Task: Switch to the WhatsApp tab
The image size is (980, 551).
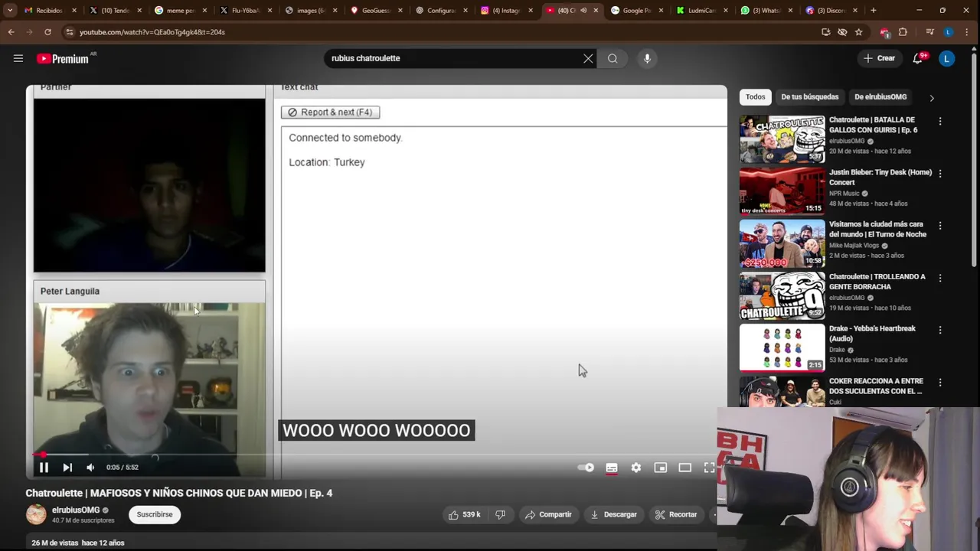Action: [x=766, y=11]
